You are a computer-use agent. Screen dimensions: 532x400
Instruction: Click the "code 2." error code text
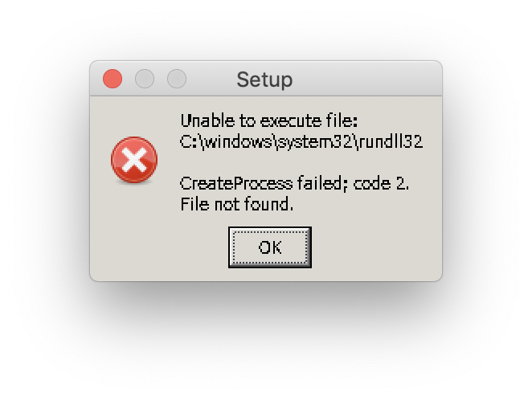(x=381, y=183)
